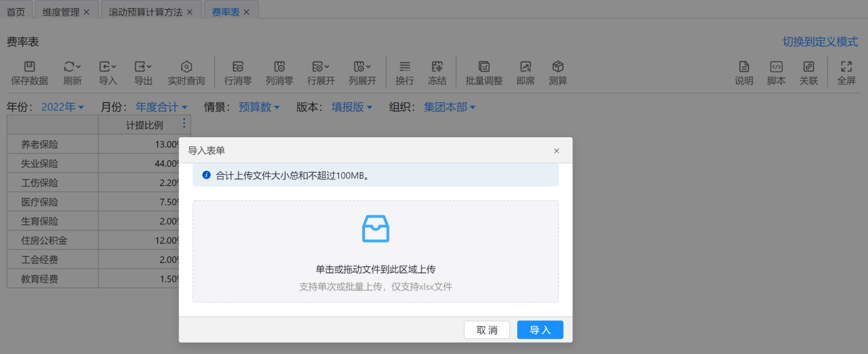The image size is (868, 354).
Task: Click the 测算 calculation cube icon
Action: [557, 67]
